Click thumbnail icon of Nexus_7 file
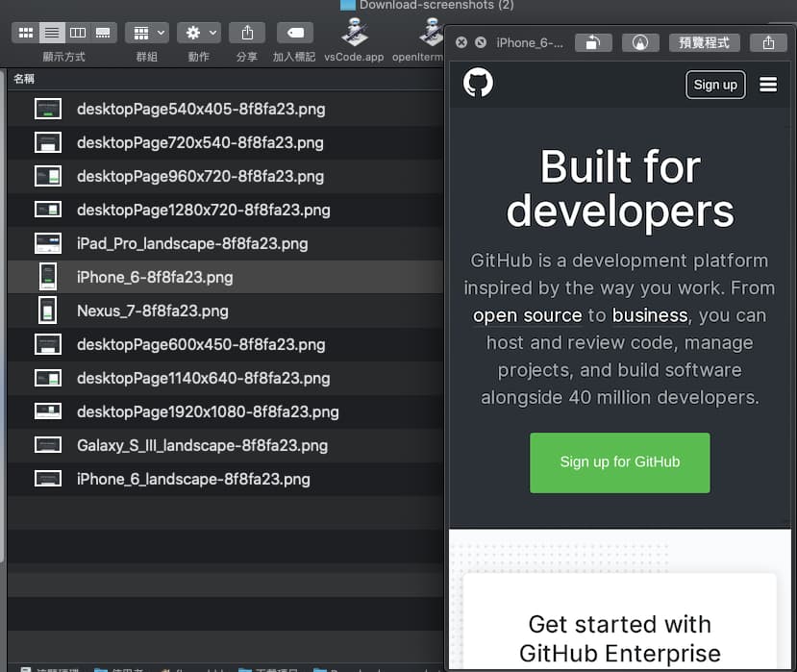Screen dimensions: 797x672 48,311
